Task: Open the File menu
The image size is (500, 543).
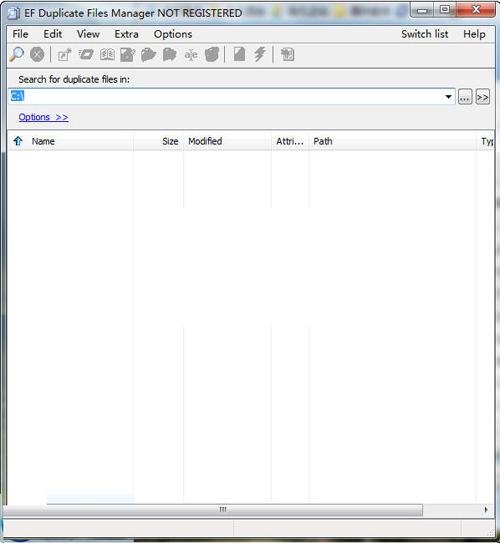Action: coord(20,34)
